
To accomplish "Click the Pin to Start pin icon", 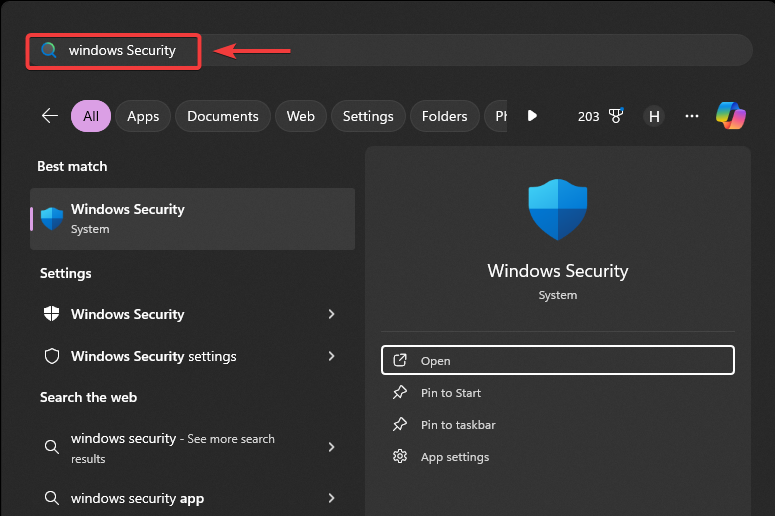I will 400,393.
